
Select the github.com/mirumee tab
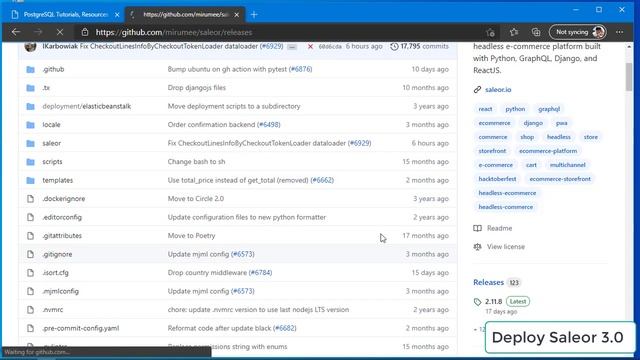pos(185,15)
